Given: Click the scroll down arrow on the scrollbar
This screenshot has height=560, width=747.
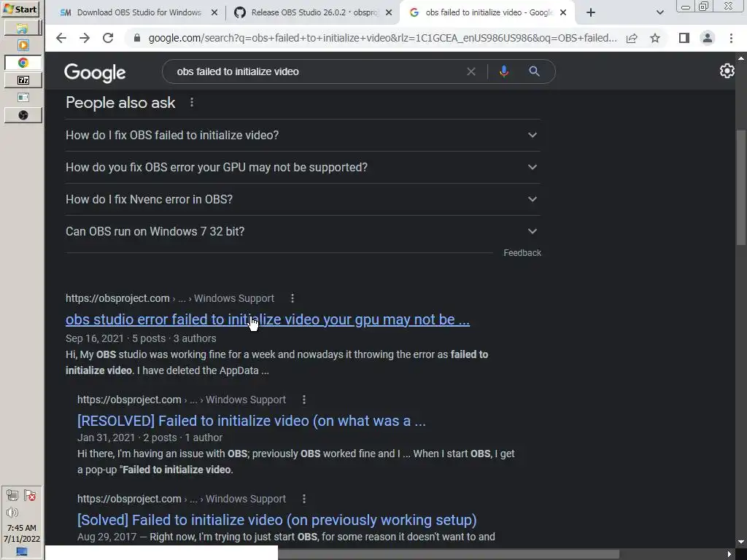Looking at the screenshot, I should [741, 542].
